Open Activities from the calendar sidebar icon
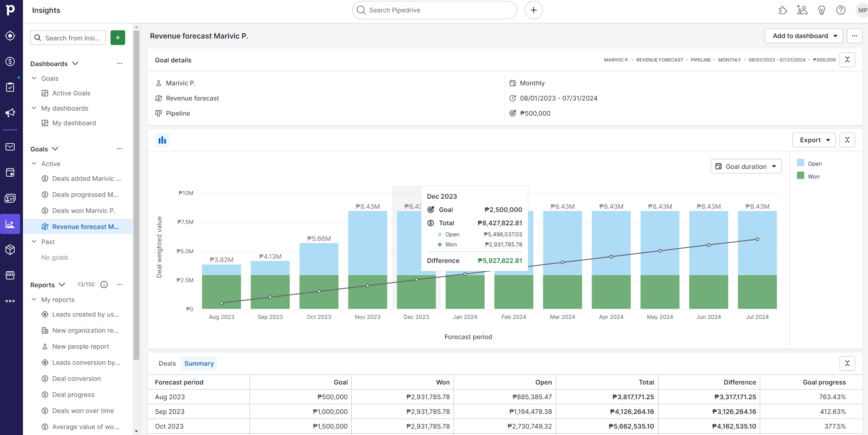Image resolution: width=868 pixels, height=435 pixels. coord(10,173)
